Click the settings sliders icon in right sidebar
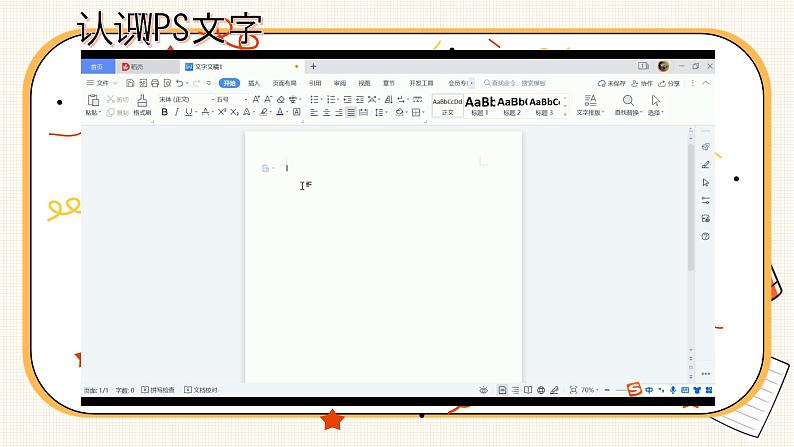Image resolution: width=794 pixels, height=447 pixels. [x=705, y=200]
